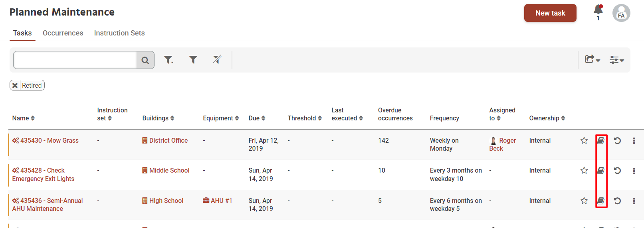The width and height of the screenshot is (644, 228).
Task: Click the New task button
Action: pos(550,13)
